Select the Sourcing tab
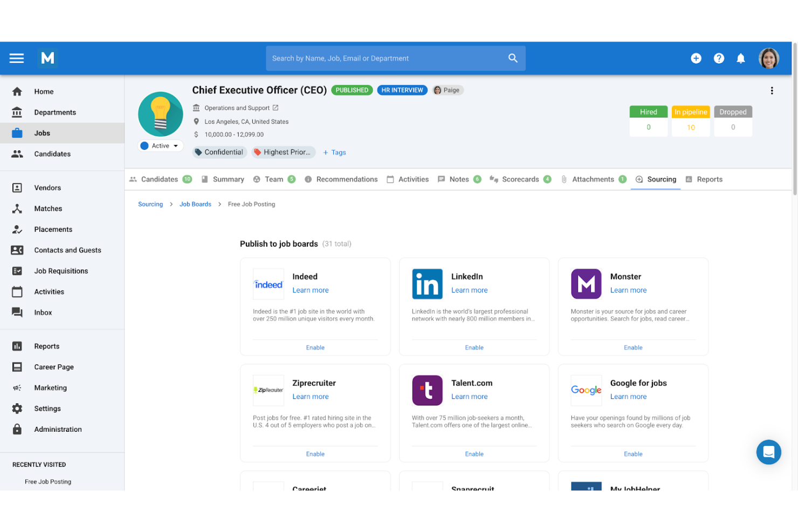This screenshot has height=532, width=798. [x=656, y=179]
